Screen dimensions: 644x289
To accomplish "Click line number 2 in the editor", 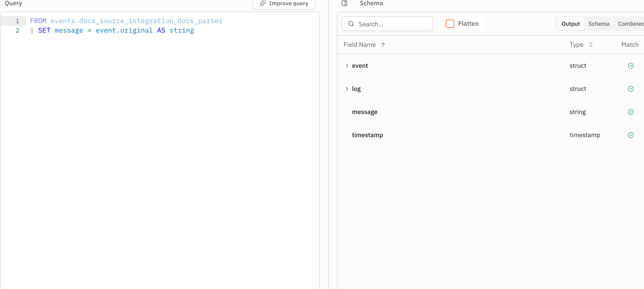I will (x=17, y=30).
